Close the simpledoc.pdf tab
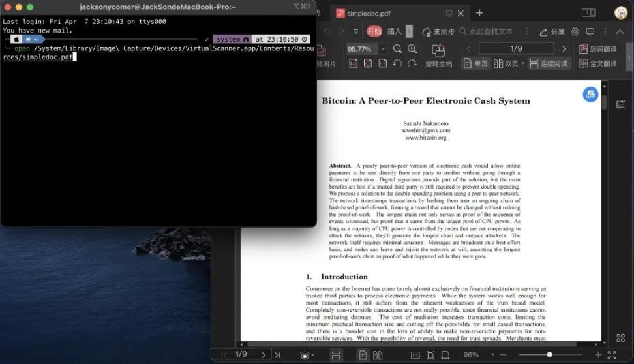 [460, 13]
